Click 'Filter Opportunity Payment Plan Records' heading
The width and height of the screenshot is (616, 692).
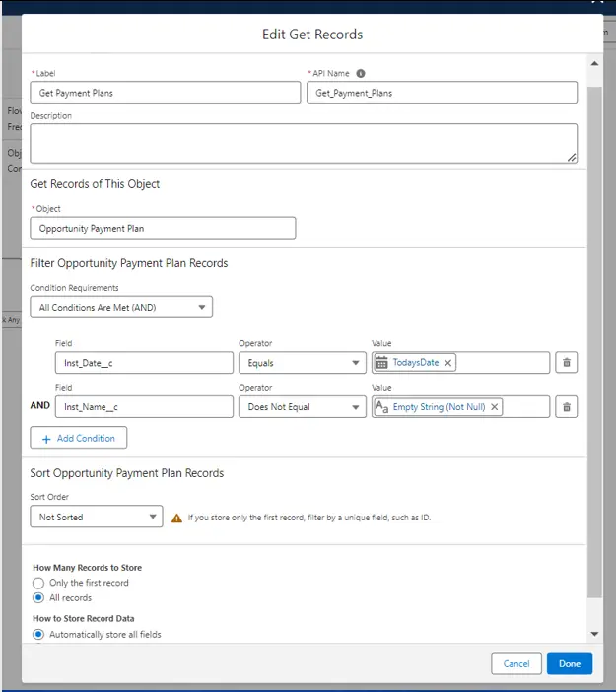pyautogui.click(x=129, y=263)
